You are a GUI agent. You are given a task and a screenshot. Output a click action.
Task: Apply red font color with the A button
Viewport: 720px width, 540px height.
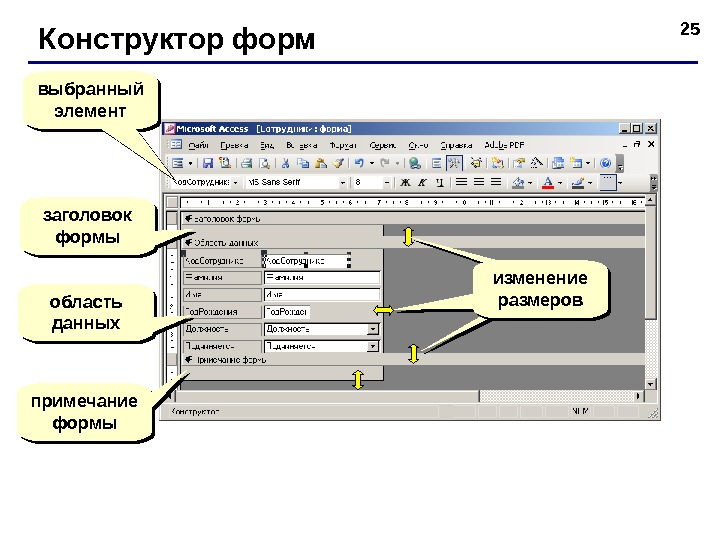tap(548, 183)
